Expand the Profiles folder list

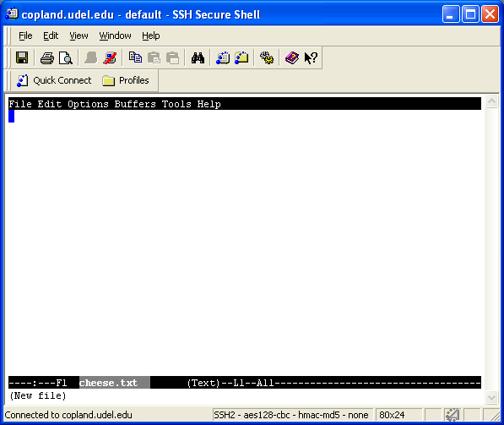(126, 80)
